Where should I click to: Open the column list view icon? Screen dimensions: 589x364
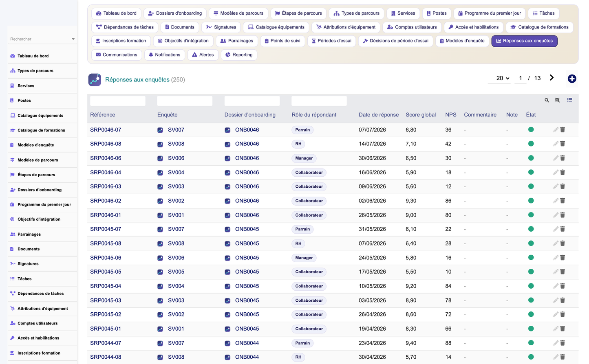pyautogui.click(x=569, y=100)
